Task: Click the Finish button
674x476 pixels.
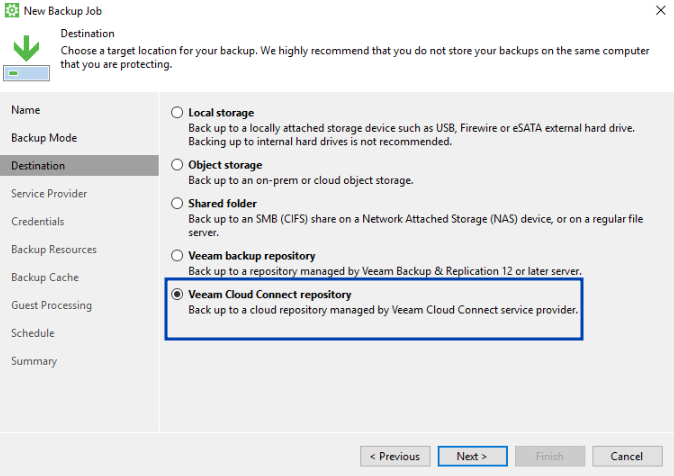Action: pyautogui.click(x=550, y=456)
